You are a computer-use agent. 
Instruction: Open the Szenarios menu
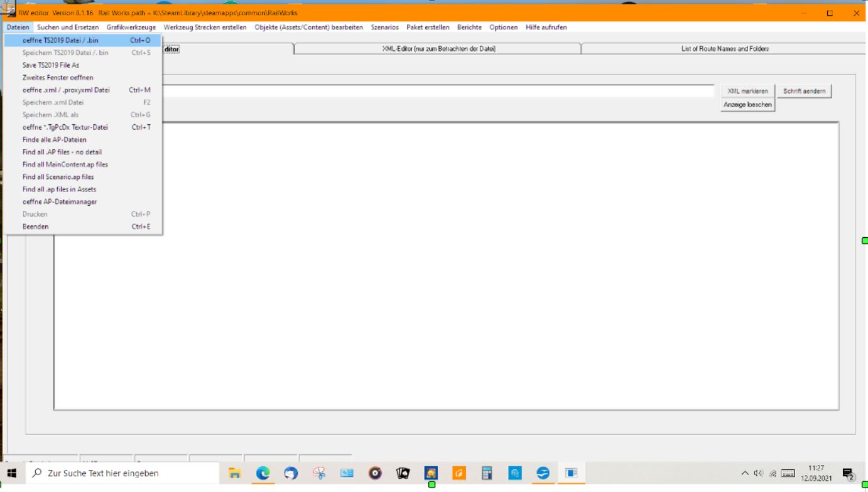click(x=385, y=27)
